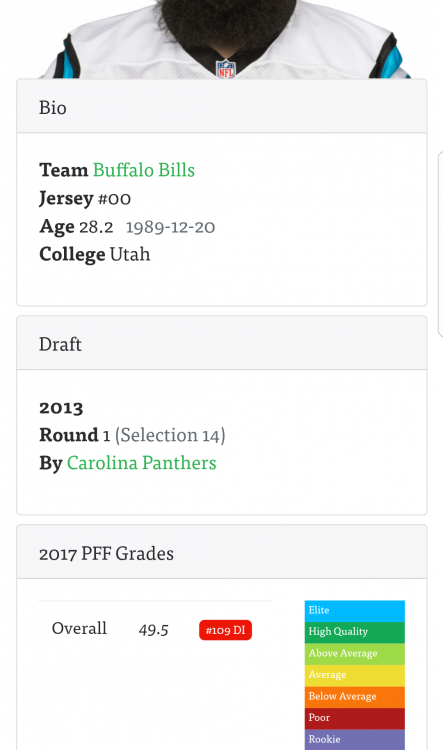Click the #109 DI rank badge
The height and width of the screenshot is (750, 443).
point(225,630)
